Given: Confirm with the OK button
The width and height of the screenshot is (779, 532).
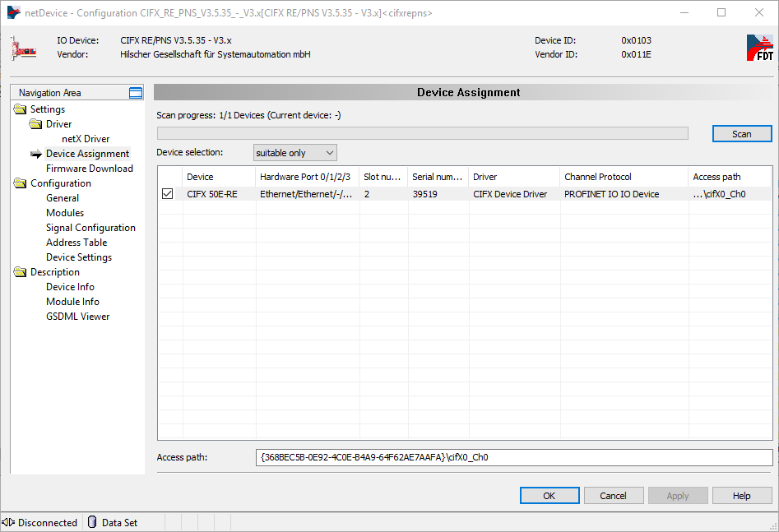Looking at the screenshot, I should 549,496.
